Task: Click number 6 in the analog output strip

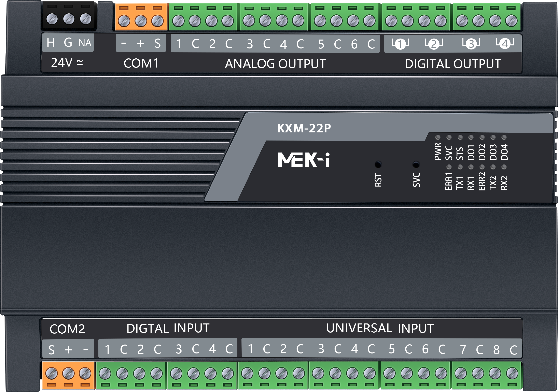Action: 354,44
